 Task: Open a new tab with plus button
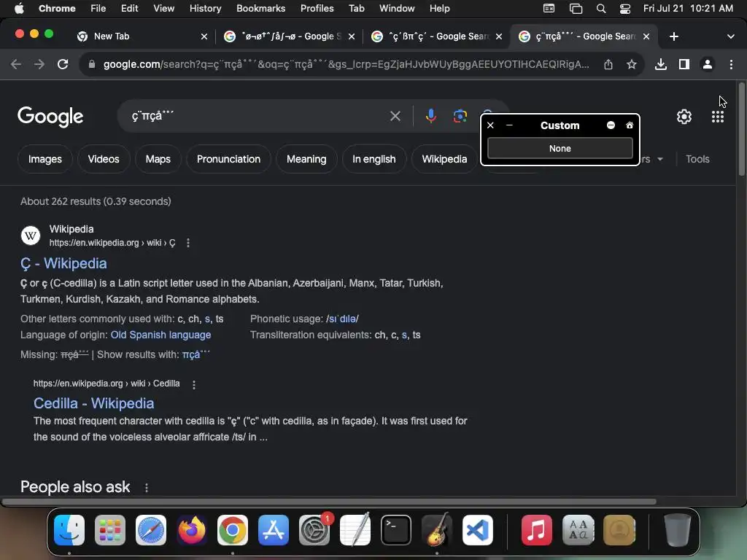(x=673, y=36)
